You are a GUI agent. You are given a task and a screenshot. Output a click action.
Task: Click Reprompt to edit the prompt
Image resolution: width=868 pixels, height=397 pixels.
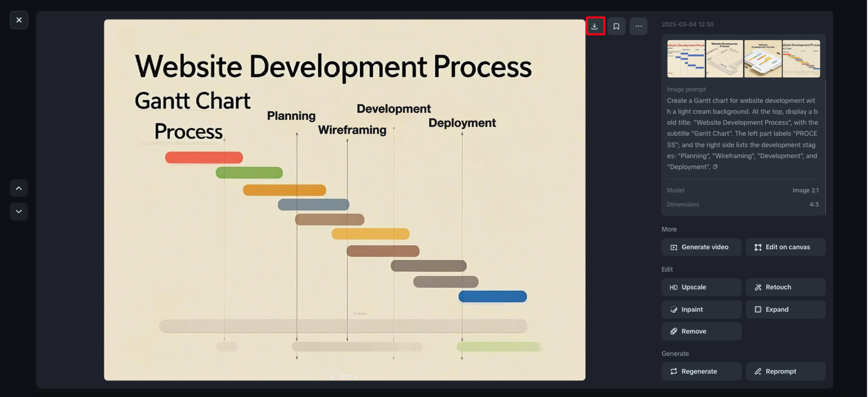(x=785, y=371)
